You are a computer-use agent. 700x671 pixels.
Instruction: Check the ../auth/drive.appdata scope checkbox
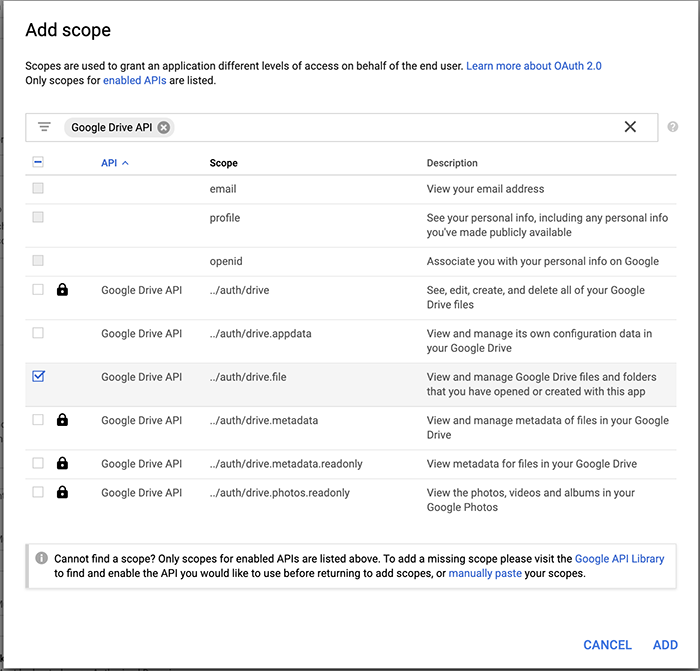(38, 333)
